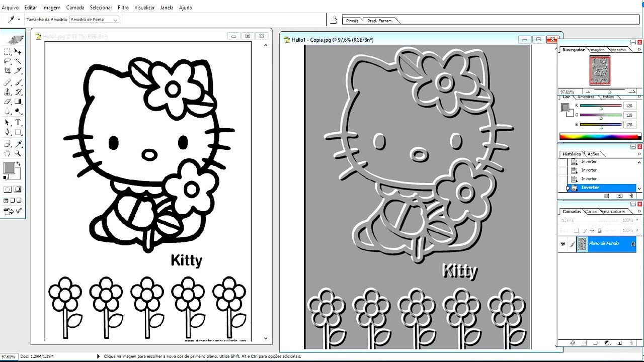Click the Pincéis palette well tab
The width and height of the screenshot is (644, 362).
click(353, 21)
